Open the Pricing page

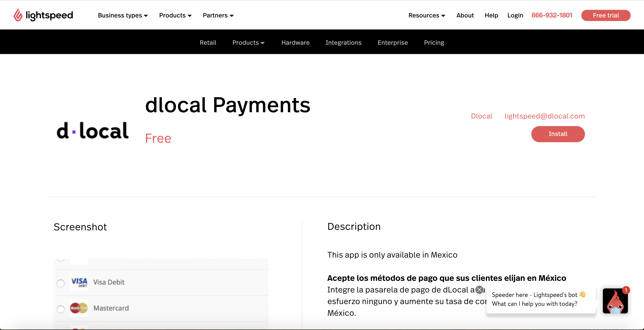coord(434,42)
